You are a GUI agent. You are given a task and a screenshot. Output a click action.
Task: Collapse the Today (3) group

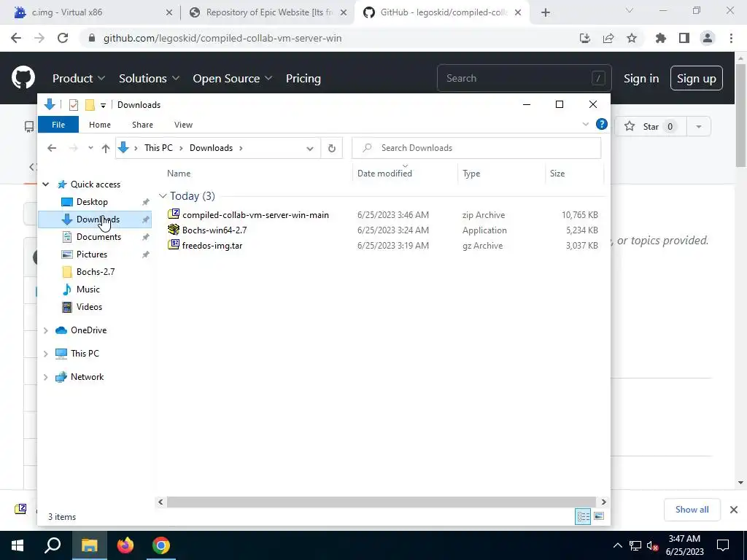pyautogui.click(x=163, y=195)
